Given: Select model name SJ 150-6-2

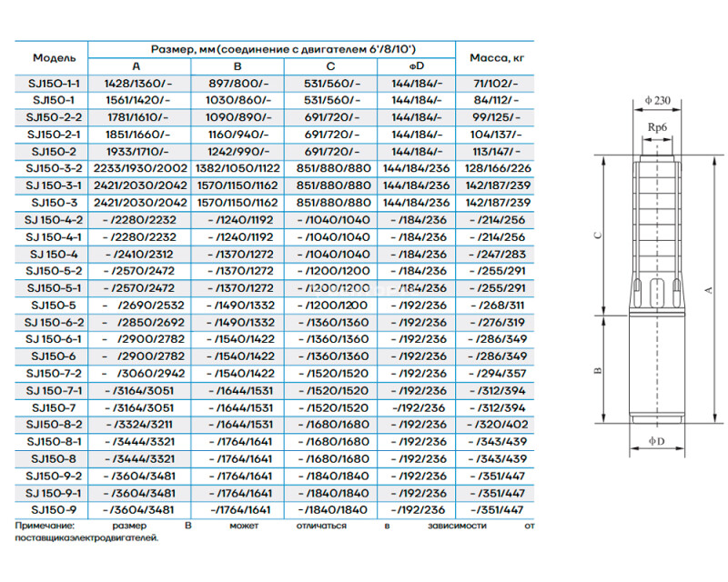Looking at the screenshot, I should click(54, 323).
